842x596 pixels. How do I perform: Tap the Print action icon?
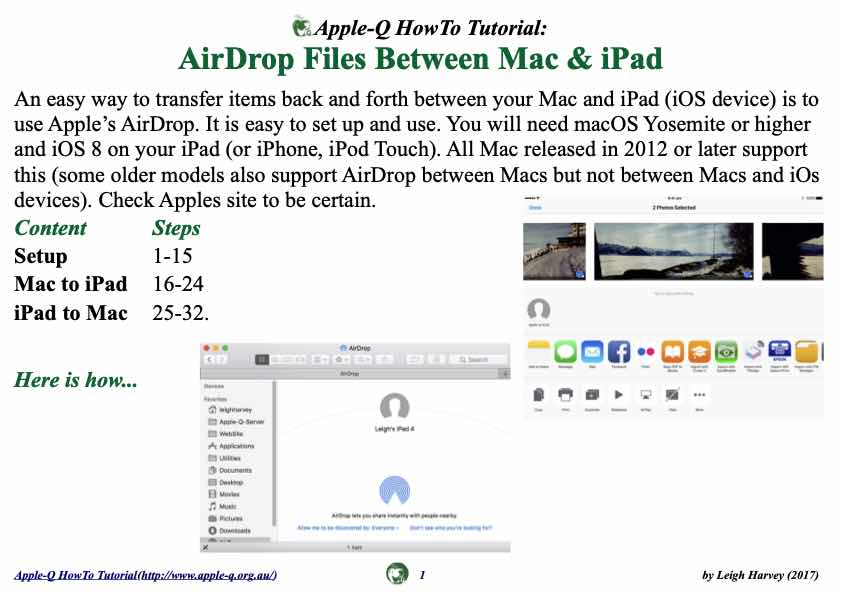pyautogui.click(x=565, y=395)
